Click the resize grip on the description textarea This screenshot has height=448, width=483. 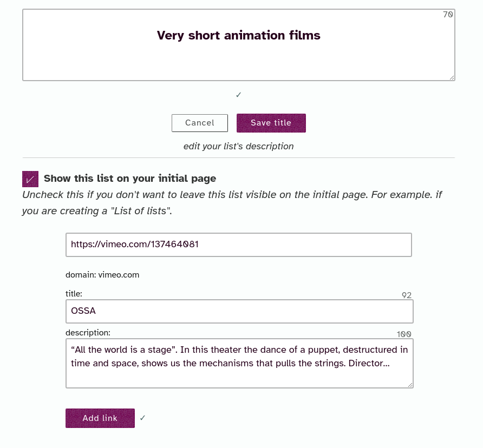tap(410, 384)
